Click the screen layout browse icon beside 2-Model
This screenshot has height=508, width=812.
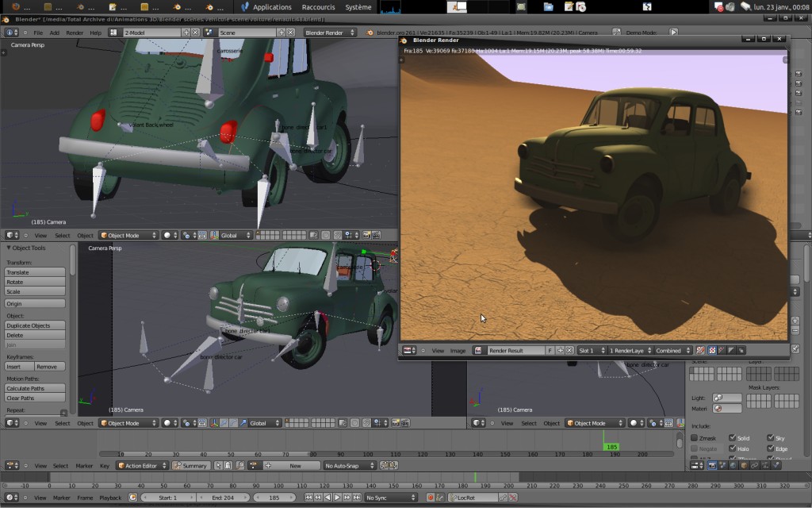tap(113, 33)
